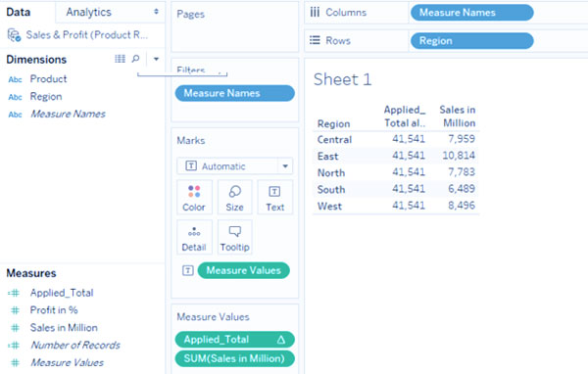This screenshot has width=588, height=374.
Task: Click the Abc icon beside Product
Action: [x=15, y=79]
